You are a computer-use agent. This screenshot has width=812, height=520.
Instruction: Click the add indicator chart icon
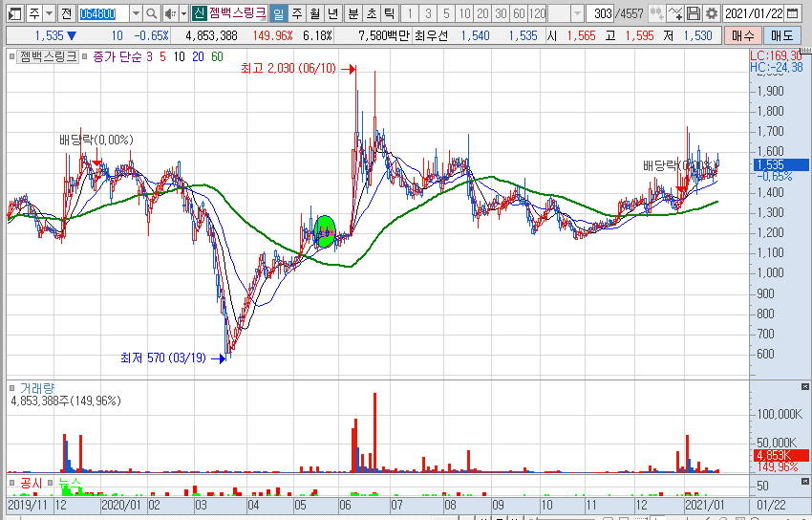pyautogui.click(x=675, y=13)
